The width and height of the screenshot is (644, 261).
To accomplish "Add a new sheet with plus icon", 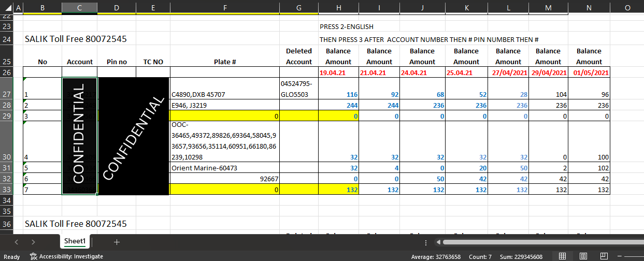I will pos(117,242).
